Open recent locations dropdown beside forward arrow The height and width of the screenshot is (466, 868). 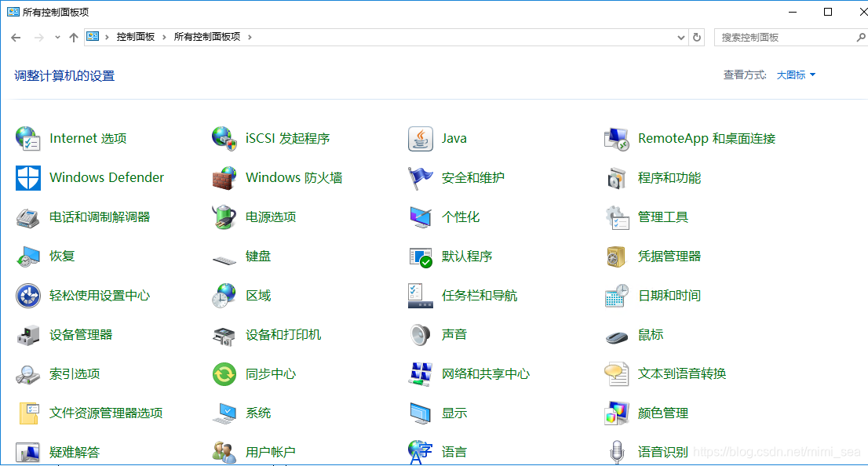[x=57, y=37]
